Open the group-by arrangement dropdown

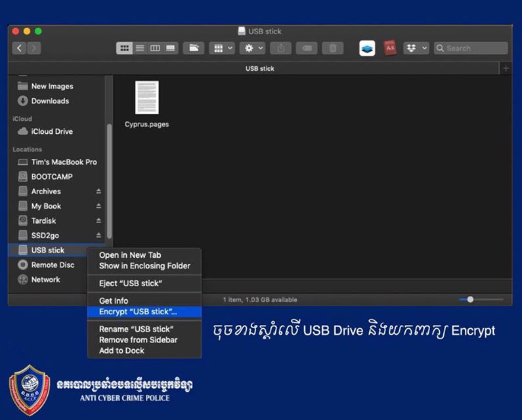[222, 49]
